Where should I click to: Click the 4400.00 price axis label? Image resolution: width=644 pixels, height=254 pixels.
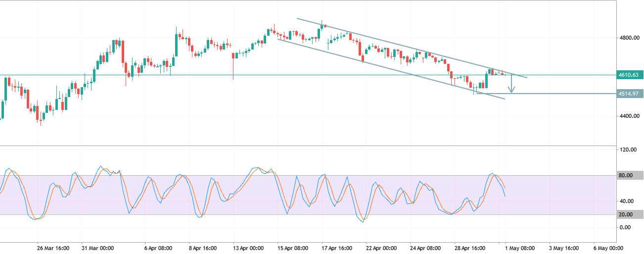click(x=629, y=116)
